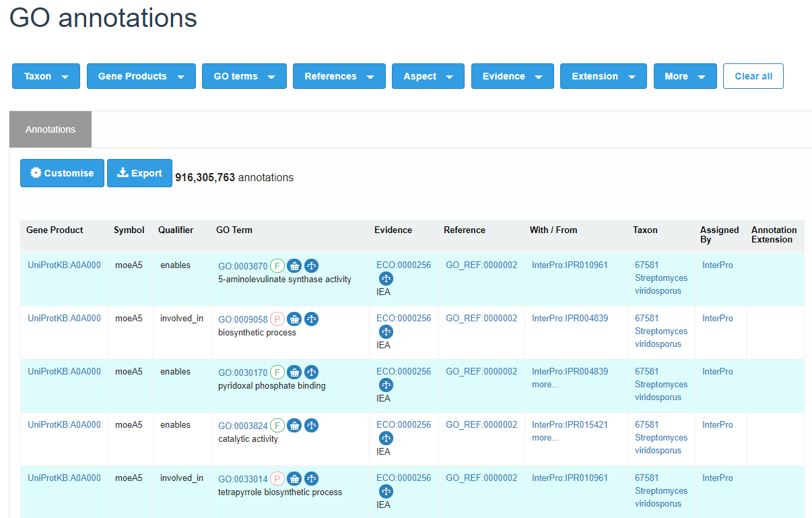
Task: Click the Gene Product column header
Action: click(x=55, y=230)
